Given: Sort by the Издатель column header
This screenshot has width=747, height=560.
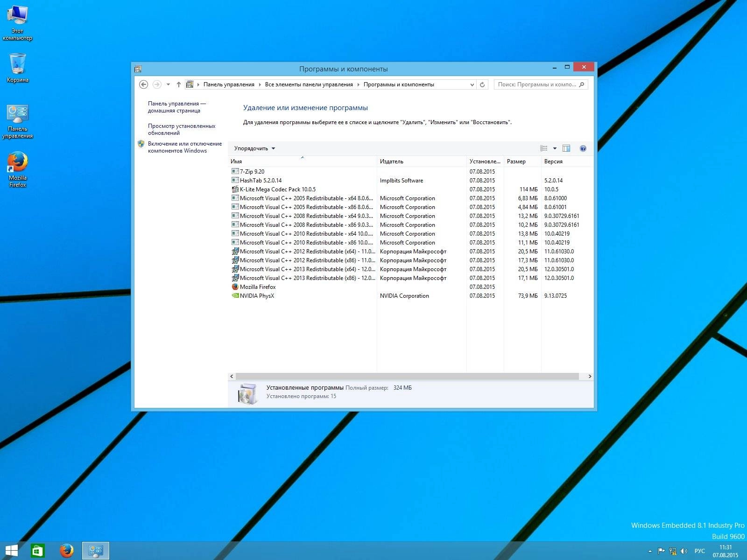Looking at the screenshot, I should tap(422, 161).
